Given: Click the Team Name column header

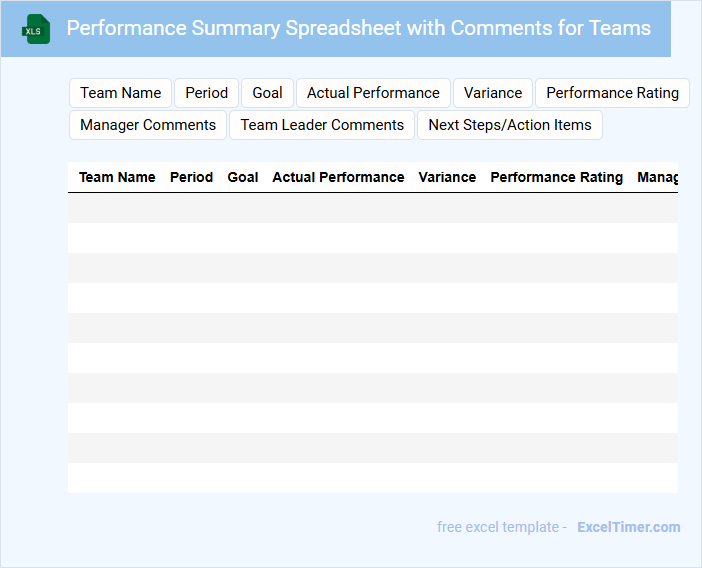Looking at the screenshot, I should coord(117,177).
